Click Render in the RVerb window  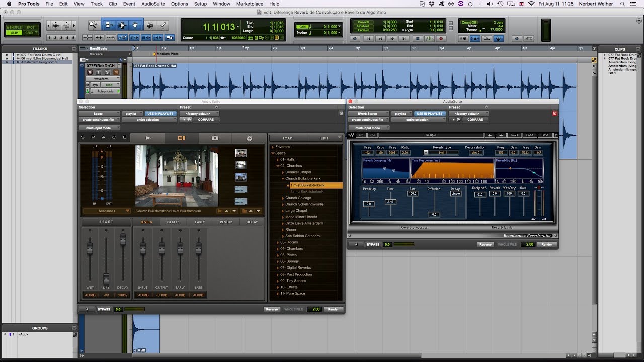[x=547, y=245]
